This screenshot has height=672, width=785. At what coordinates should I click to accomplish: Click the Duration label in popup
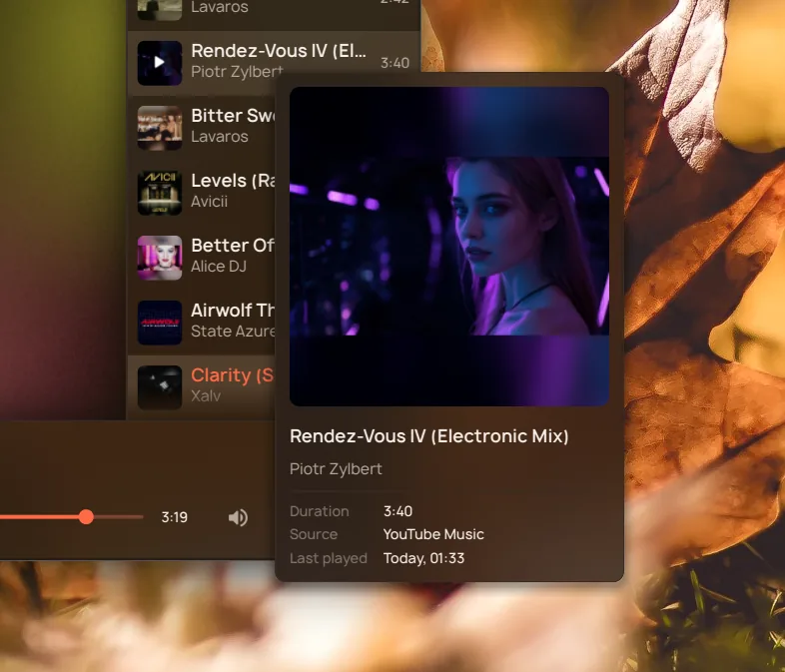pyautogui.click(x=320, y=511)
